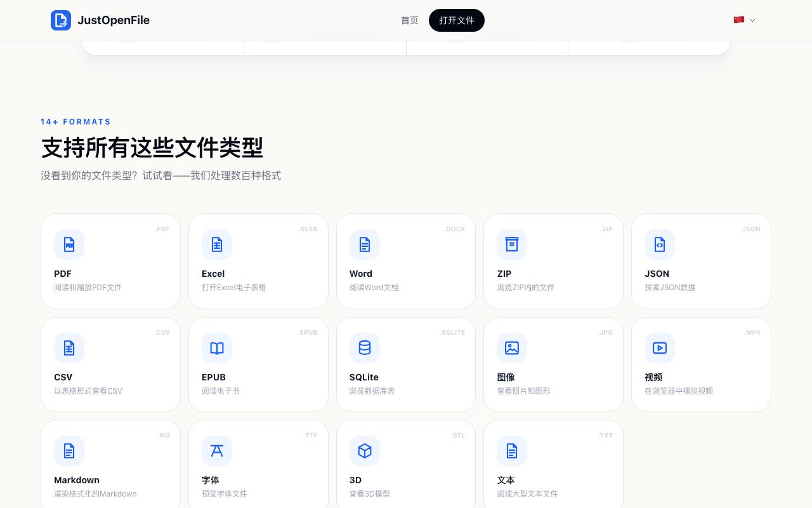Select the 文本 card title
The width and height of the screenshot is (812, 508).
point(506,480)
